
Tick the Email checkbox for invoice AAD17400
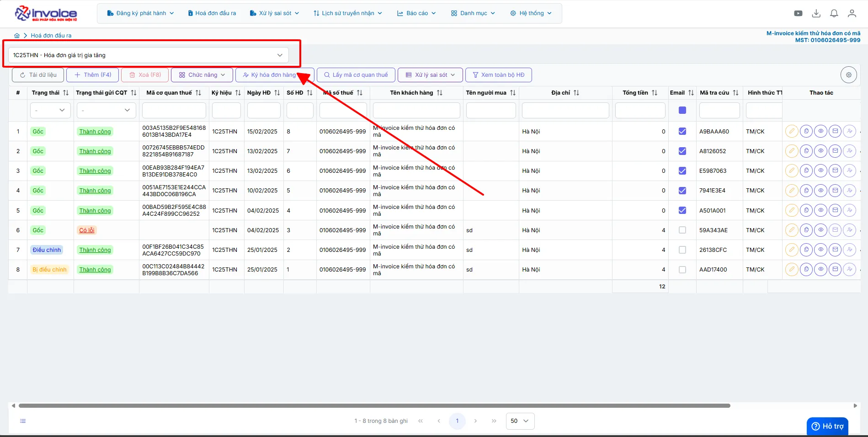[682, 270]
